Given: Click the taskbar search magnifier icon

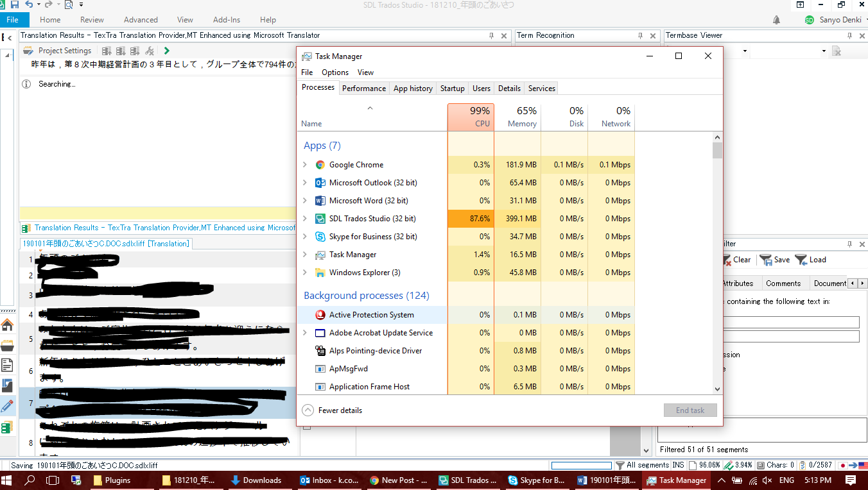Looking at the screenshot, I should click(30, 480).
